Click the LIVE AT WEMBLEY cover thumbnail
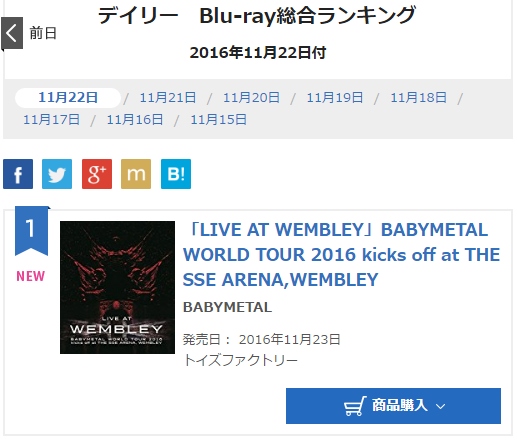Viewport: 517px width, 441px height. coord(117,287)
